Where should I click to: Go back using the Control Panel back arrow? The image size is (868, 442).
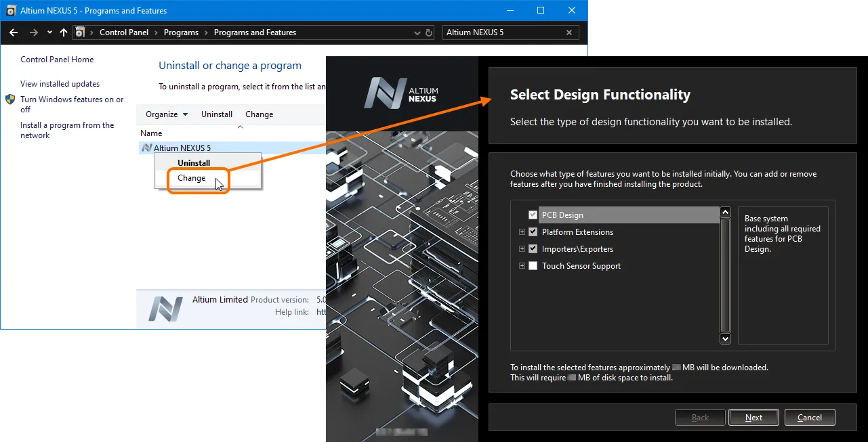[x=14, y=32]
